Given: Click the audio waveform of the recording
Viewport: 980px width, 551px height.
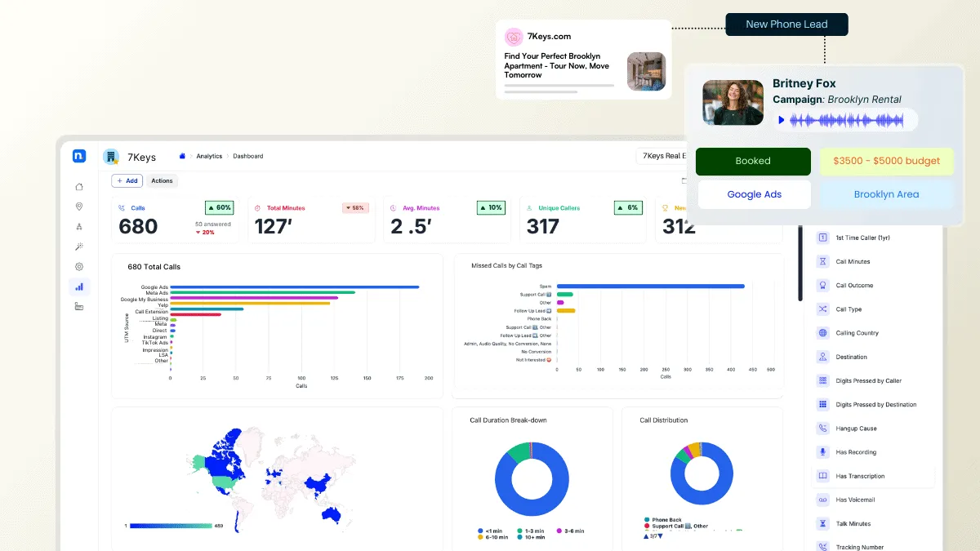Looking at the screenshot, I should [847, 121].
